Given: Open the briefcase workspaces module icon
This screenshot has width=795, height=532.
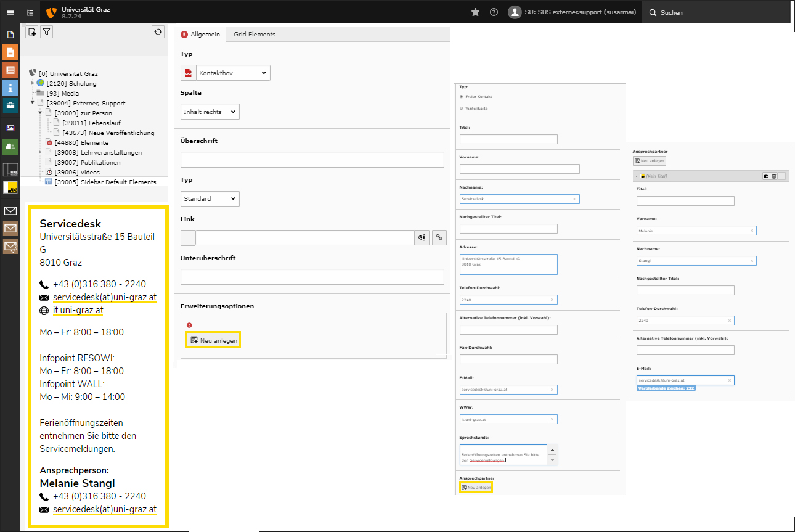Looking at the screenshot, I should (10, 106).
